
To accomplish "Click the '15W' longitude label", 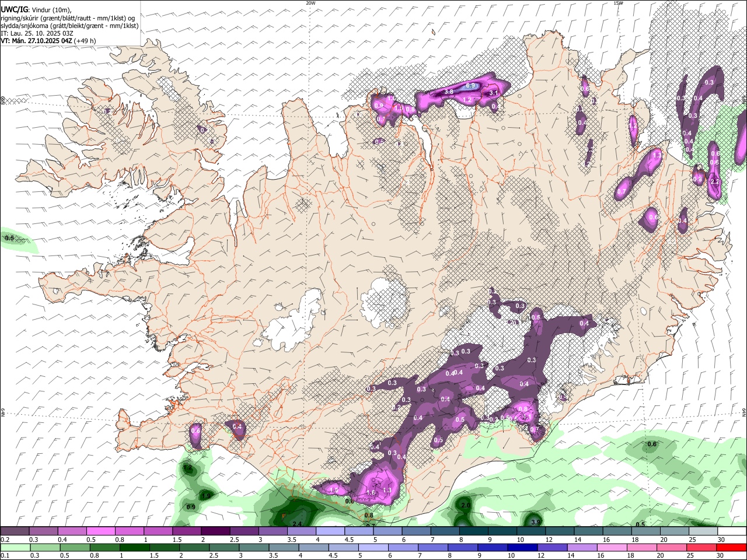I will point(618,3).
